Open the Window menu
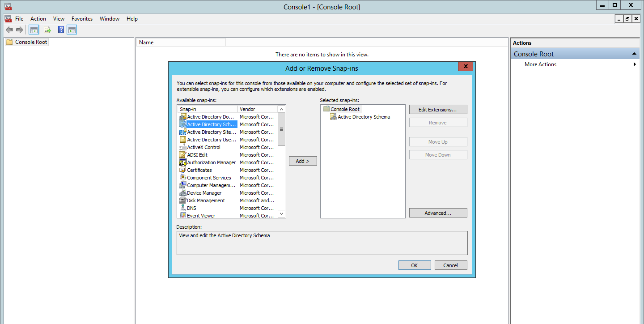Screen dimensions: 644x324 click(x=110, y=19)
